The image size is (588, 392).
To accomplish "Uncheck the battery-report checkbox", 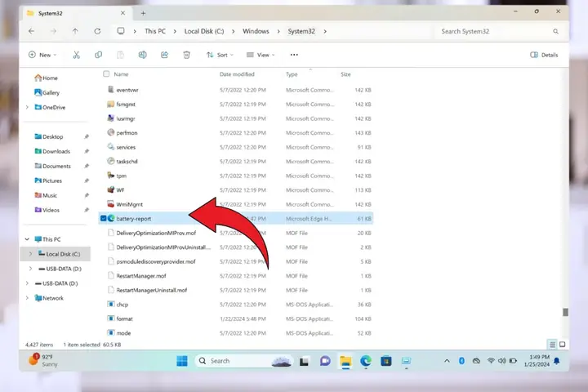I will pos(103,218).
